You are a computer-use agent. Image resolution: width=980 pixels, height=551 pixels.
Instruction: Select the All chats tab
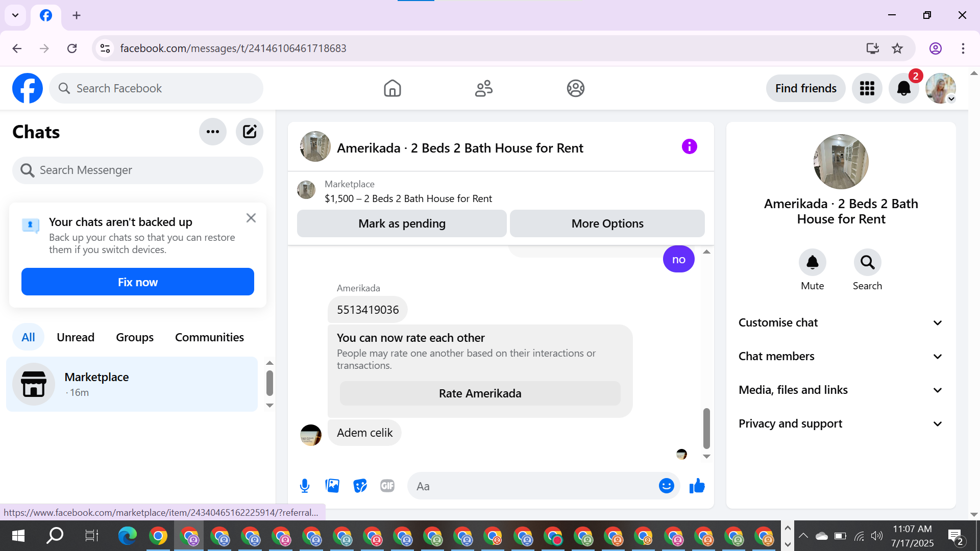coord(28,337)
